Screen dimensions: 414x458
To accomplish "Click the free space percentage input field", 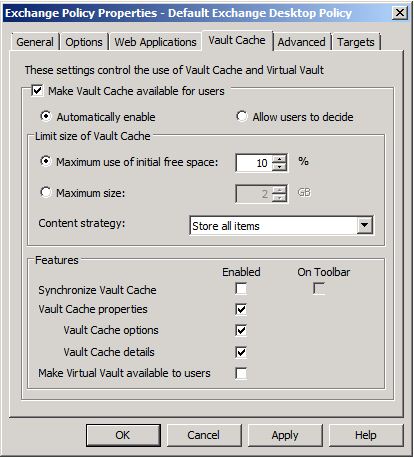I will [x=254, y=163].
